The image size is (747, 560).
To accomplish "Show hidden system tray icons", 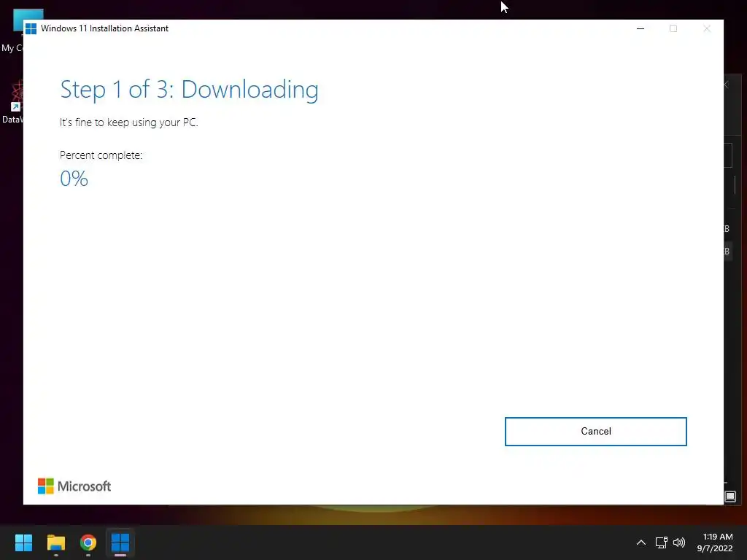I will coord(641,542).
